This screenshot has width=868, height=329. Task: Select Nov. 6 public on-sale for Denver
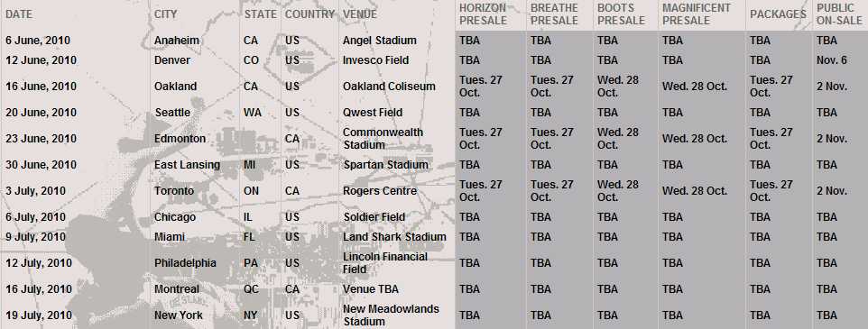point(832,59)
